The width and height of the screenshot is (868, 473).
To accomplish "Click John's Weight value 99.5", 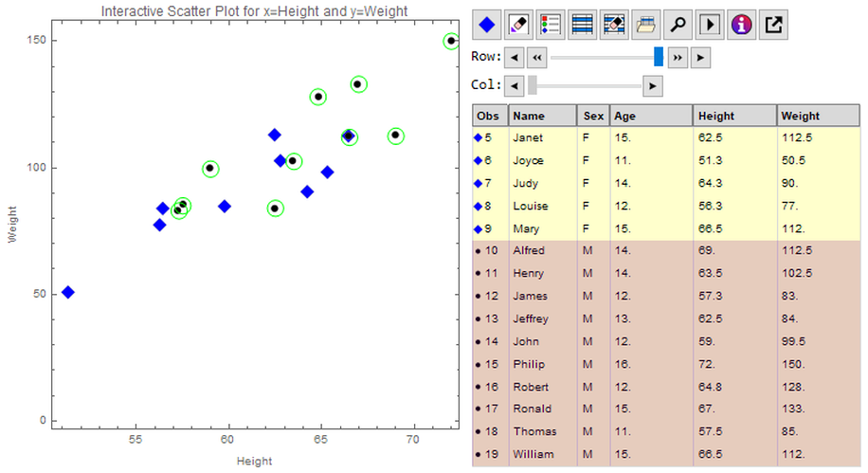I will tap(793, 342).
